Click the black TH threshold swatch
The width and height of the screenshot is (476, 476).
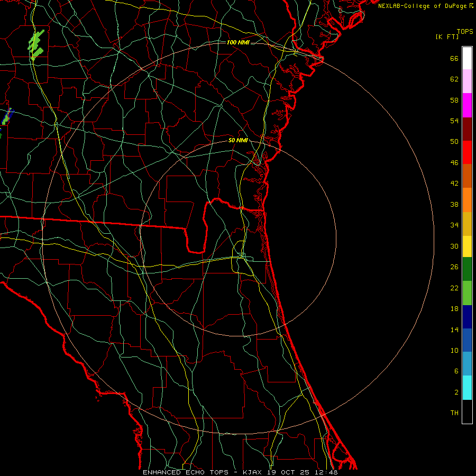pyautogui.click(x=467, y=411)
